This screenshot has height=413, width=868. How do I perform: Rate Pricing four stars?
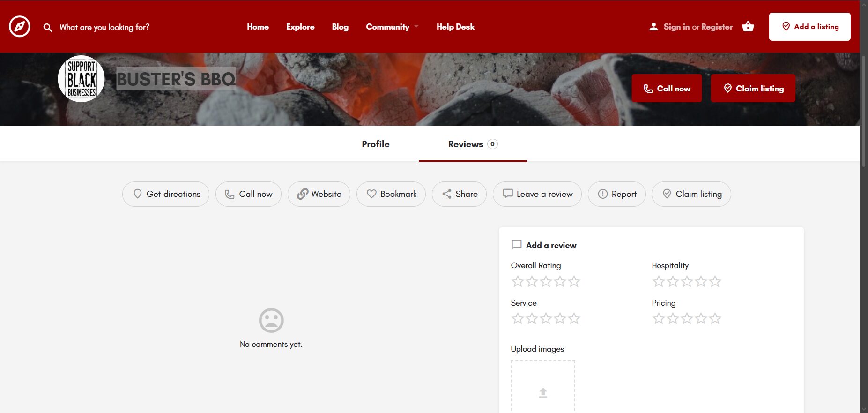(701, 319)
